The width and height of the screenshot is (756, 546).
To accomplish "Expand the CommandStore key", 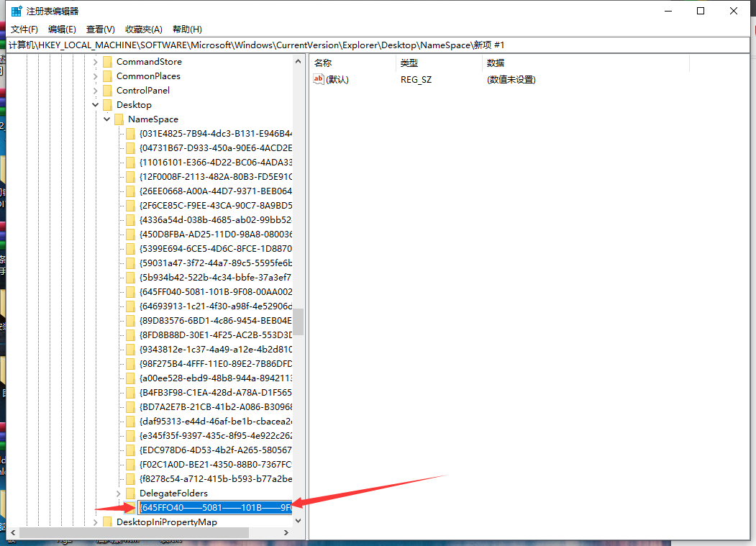I will tap(95, 62).
